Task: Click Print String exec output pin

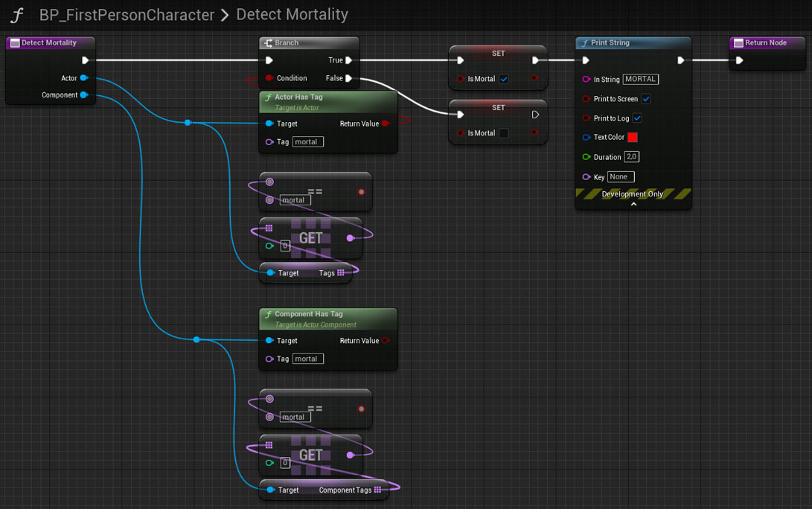Action: (x=681, y=60)
